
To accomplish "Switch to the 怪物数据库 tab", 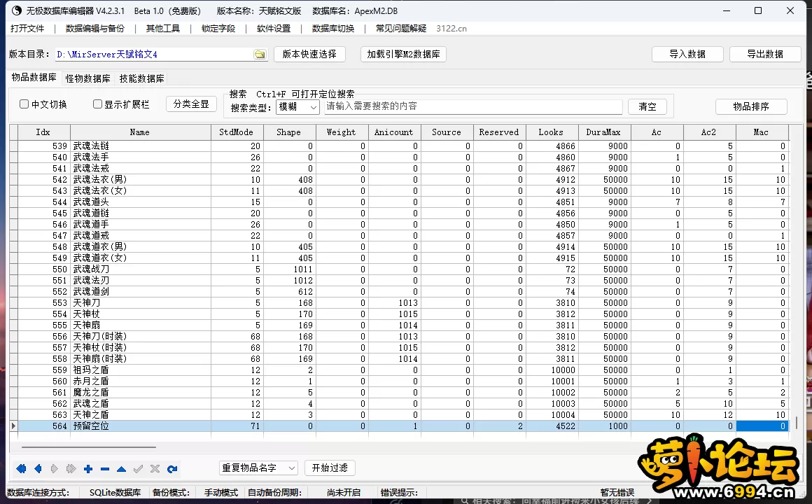I will pyautogui.click(x=87, y=78).
